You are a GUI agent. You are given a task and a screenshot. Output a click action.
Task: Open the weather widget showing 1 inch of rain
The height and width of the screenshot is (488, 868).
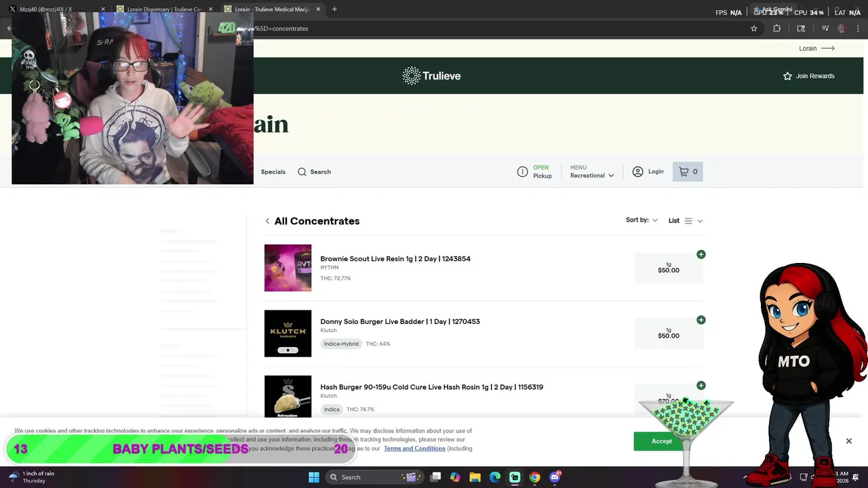click(x=32, y=477)
